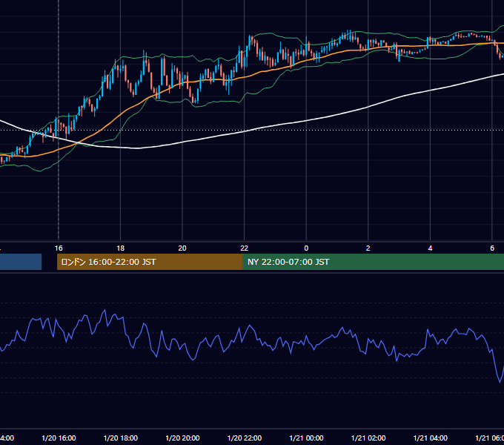The width and height of the screenshot is (504, 445).
Task: Click the '6' hour label on price chart axis
Action: pos(492,248)
